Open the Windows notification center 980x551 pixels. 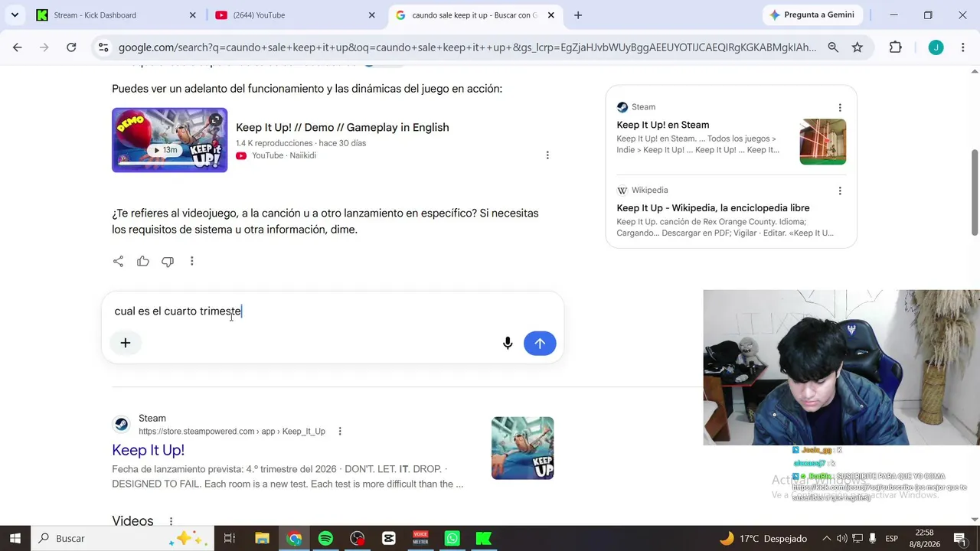[x=959, y=539]
